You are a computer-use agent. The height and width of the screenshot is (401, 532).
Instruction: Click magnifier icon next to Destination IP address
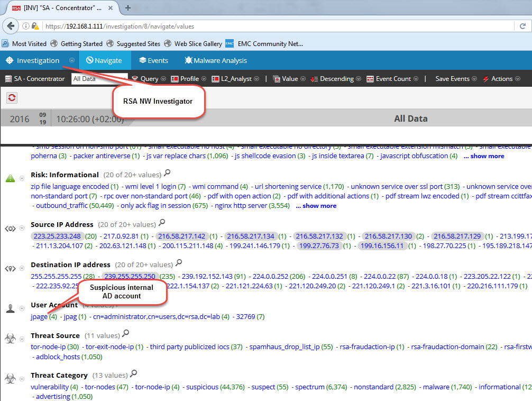point(179,263)
